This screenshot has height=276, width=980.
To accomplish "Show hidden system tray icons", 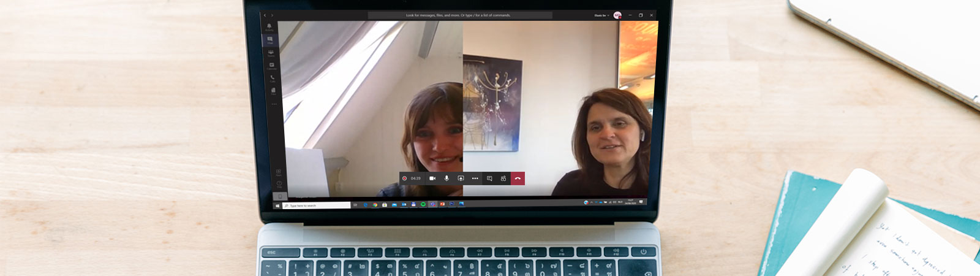I will pos(592,202).
